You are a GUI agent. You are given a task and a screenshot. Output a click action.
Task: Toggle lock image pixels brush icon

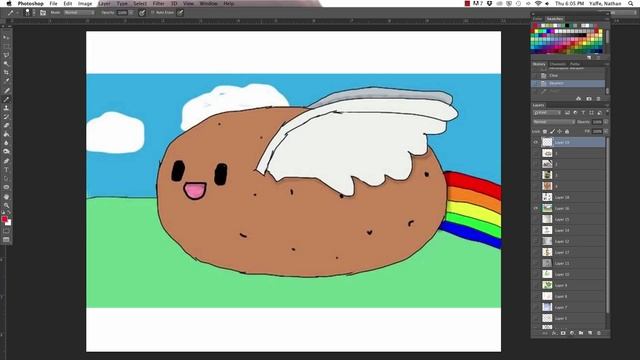(x=552, y=131)
